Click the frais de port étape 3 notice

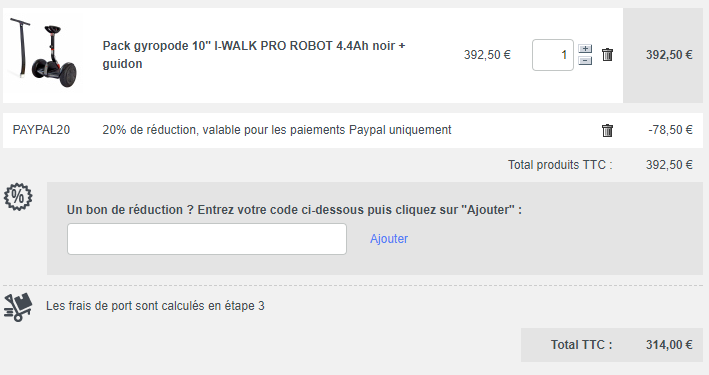tap(155, 306)
